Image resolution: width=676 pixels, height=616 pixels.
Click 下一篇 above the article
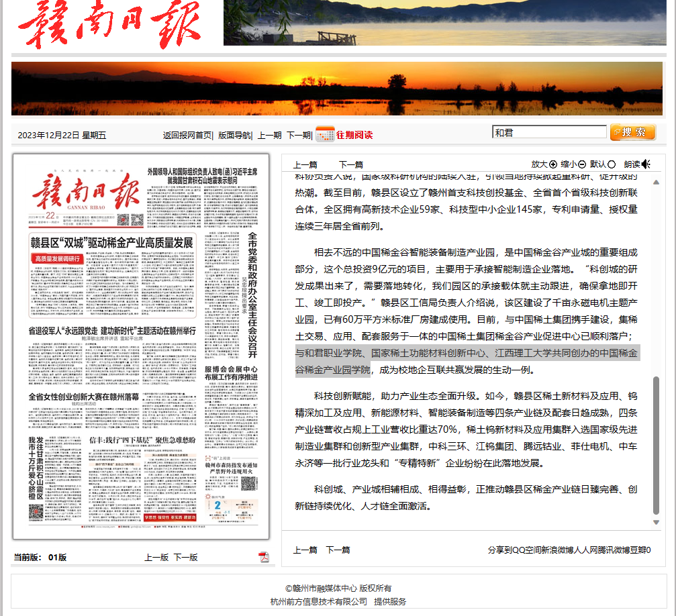350,164
